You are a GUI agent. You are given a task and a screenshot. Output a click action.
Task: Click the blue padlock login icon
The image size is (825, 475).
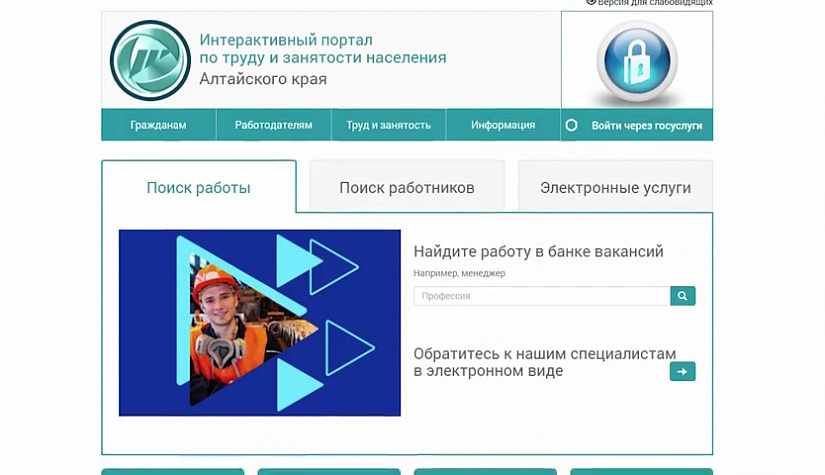tap(637, 62)
